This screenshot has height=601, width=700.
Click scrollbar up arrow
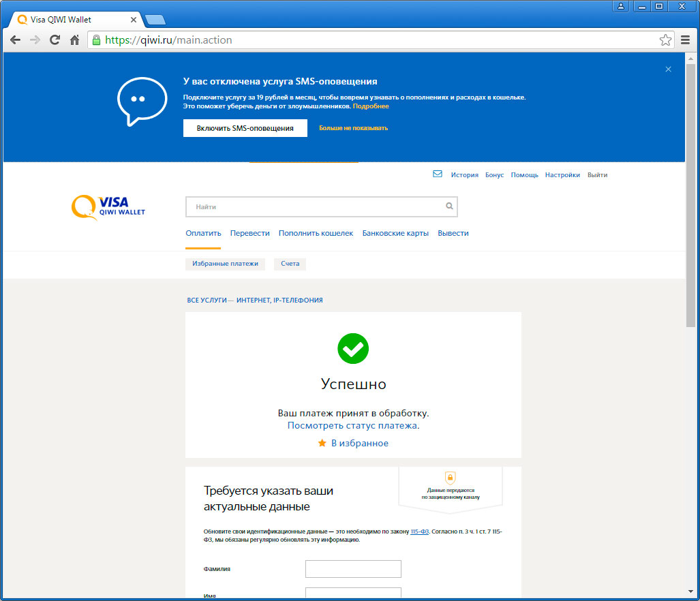click(690, 58)
